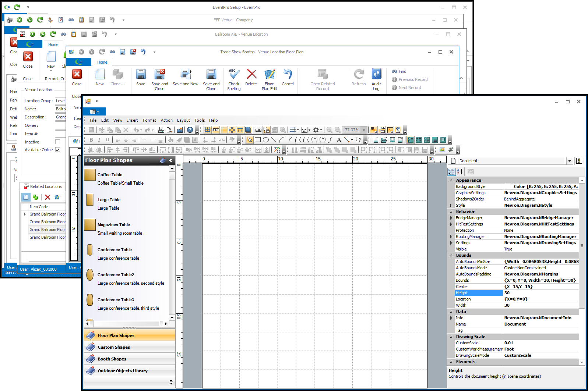Image resolution: width=588 pixels, height=391 pixels.
Task: Select the Rectangle drawing tool
Action: pyautogui.click(x=258, y=140)
